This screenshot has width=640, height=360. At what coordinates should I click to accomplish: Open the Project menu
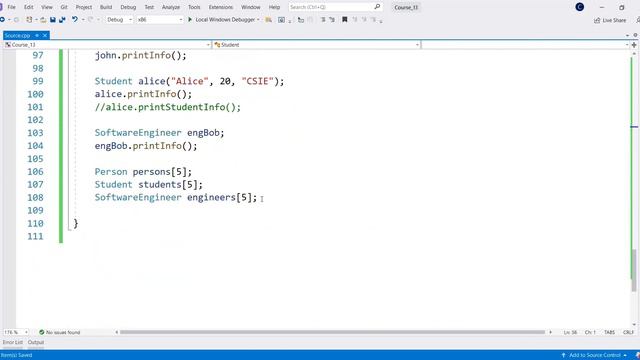(x=84, y=7)
